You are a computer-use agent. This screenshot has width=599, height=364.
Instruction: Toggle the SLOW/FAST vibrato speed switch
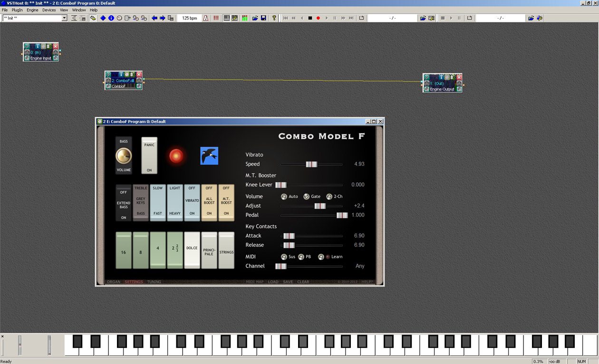pos(158,203)
